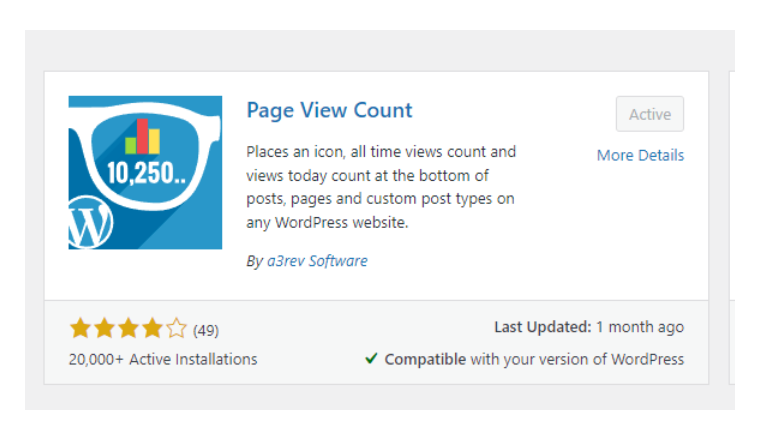This screenshot has height=440, width=760.
Task: Click the 20,000+ Active Installations text
Action: click(x=163, y=359)
